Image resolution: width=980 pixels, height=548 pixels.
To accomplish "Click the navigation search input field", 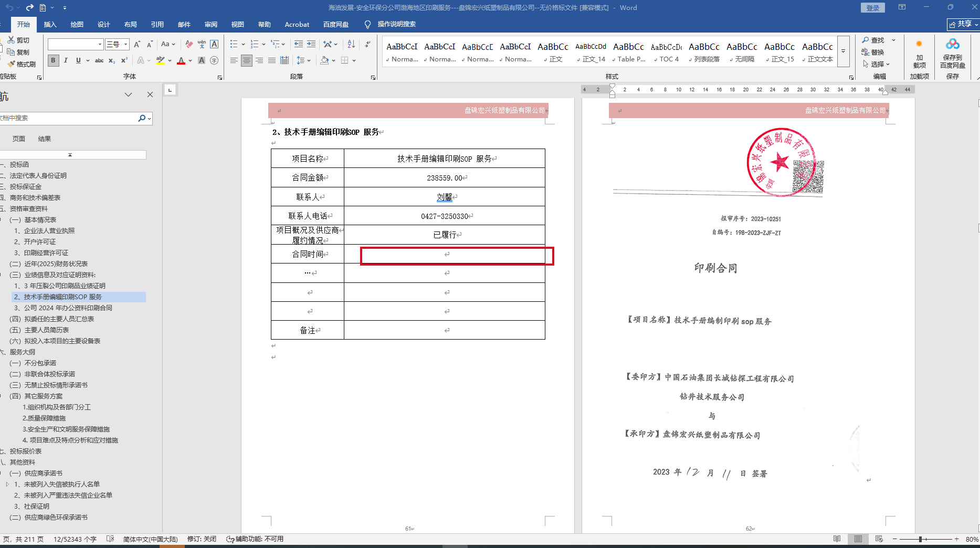I will [68, 118].
